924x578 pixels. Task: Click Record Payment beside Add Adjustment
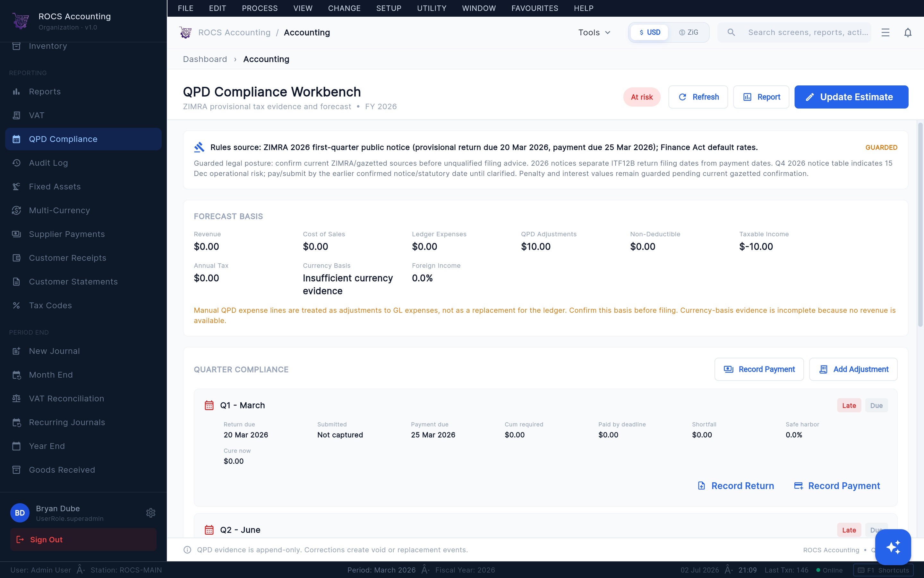(759, 369)
